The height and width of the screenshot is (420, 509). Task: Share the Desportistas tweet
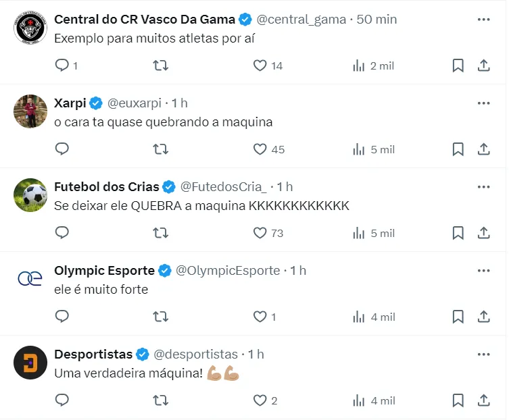pos(483,400)
